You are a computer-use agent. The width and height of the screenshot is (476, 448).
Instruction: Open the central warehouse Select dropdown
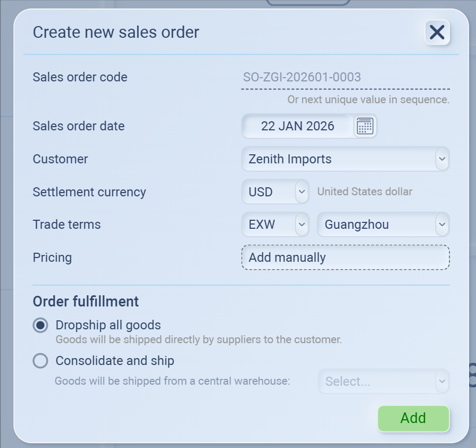click(x=383, y=381)
